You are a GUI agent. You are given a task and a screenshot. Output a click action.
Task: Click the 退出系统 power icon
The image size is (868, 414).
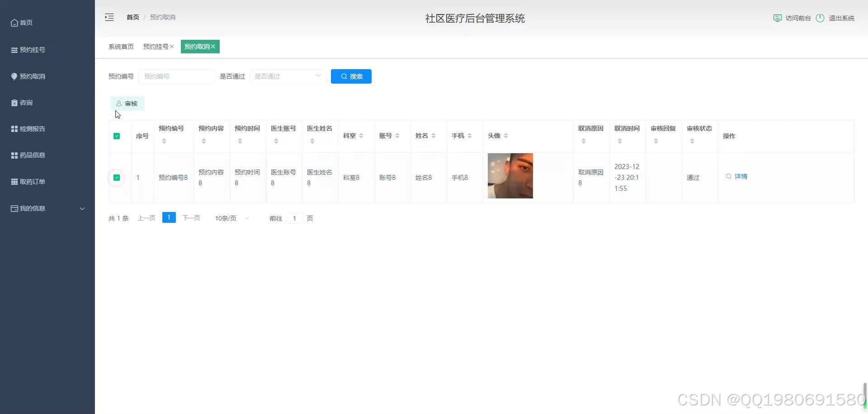pyautogui.click(x=820, y=18)
